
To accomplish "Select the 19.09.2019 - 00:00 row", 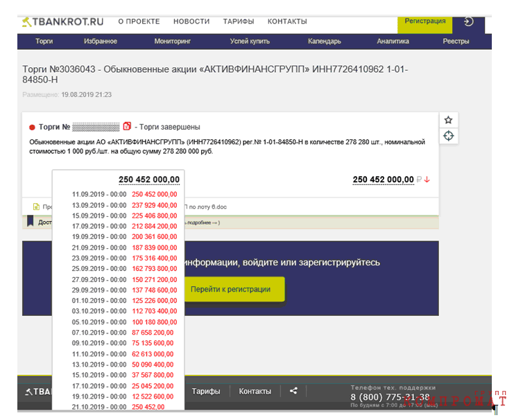I will [x=125, y=237].
